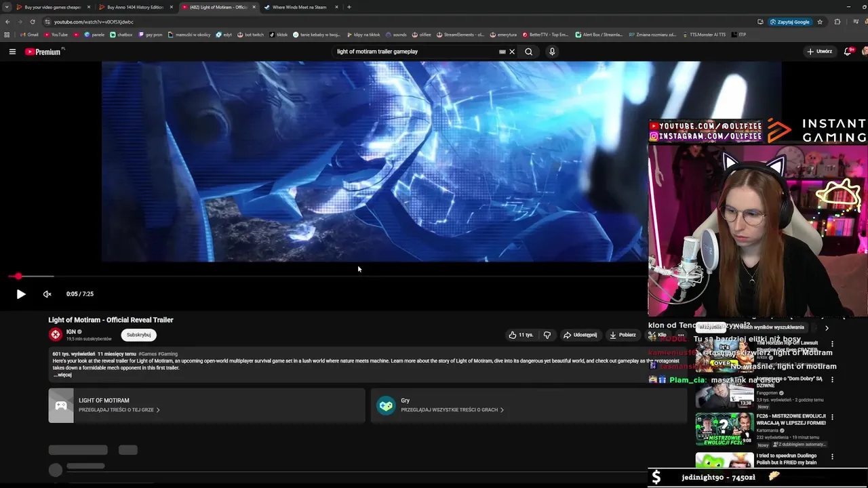
Task: Click the magnifier search button
Action: pos(528,52)
